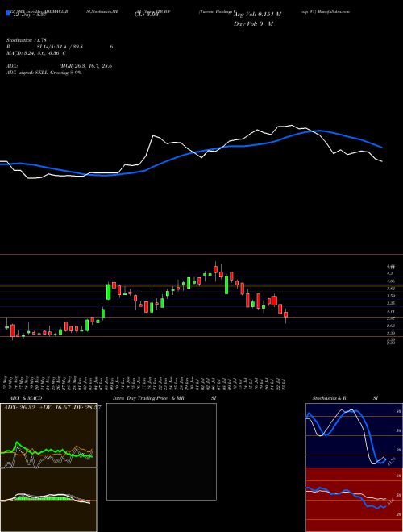403x532 pixels.
Task: Select the 'Day Vol: 0 M' text
Action: [x=253, y=24]
